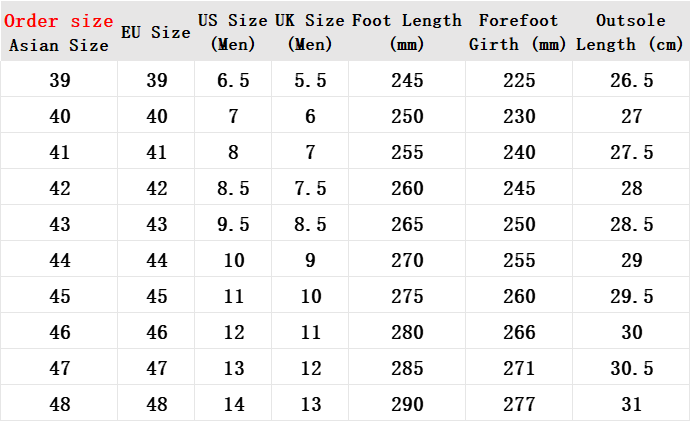The width and height of the screenshot is (690, 421).
Task: Click the "Foot Length (mm)" header
Action: point(407,32)
